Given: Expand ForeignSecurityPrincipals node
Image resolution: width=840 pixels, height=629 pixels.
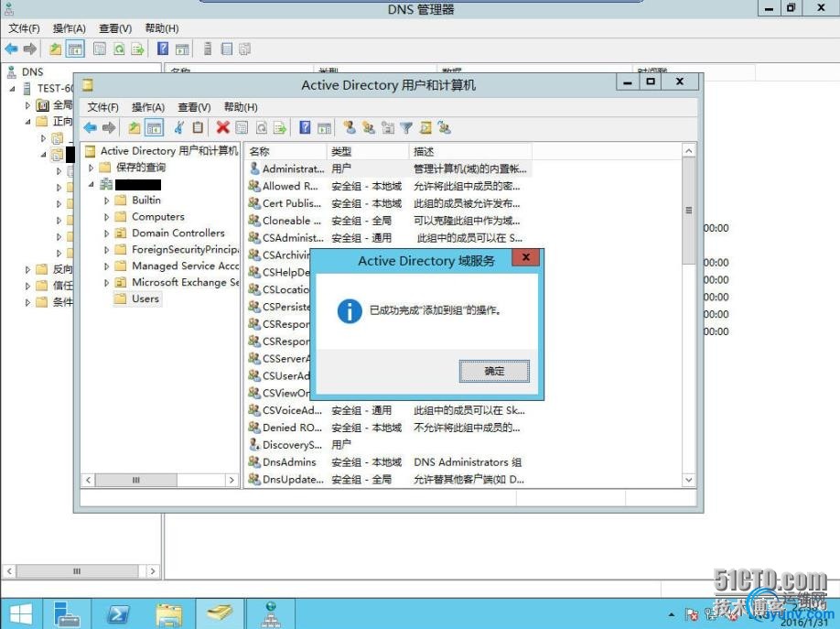Looking at the screenshot, I should [107, 250].
